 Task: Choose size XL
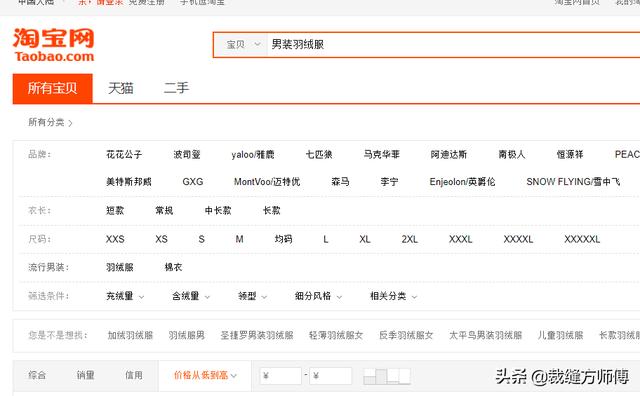point(365,239)
